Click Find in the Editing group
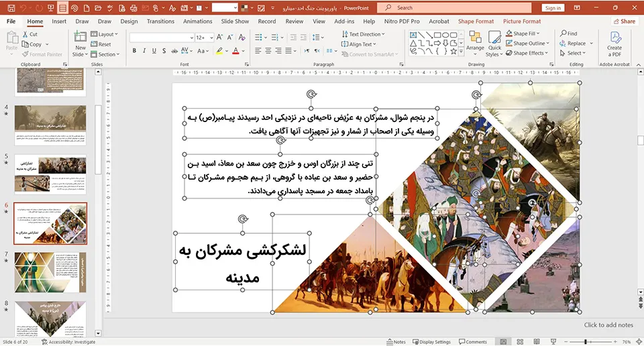 pos(569,34)
